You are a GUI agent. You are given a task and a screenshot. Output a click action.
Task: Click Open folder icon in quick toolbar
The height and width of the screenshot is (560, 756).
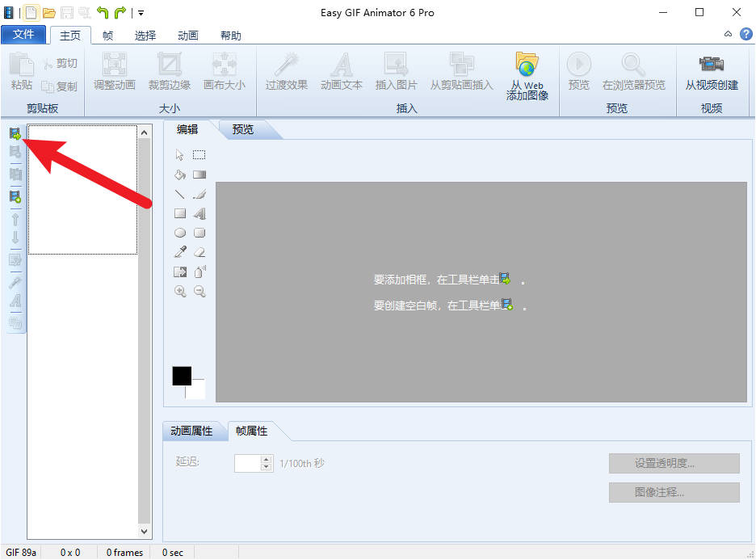click(x=48, y=13)
